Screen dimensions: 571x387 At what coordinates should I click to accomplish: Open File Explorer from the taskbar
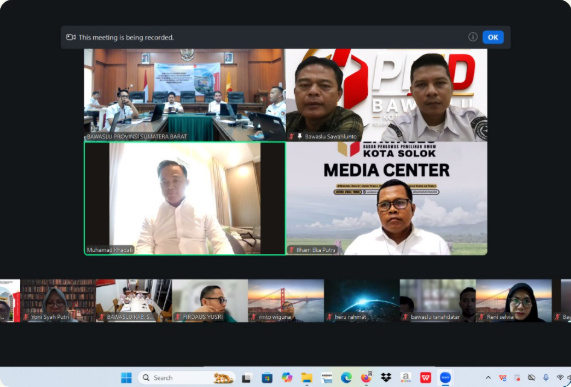307,378
